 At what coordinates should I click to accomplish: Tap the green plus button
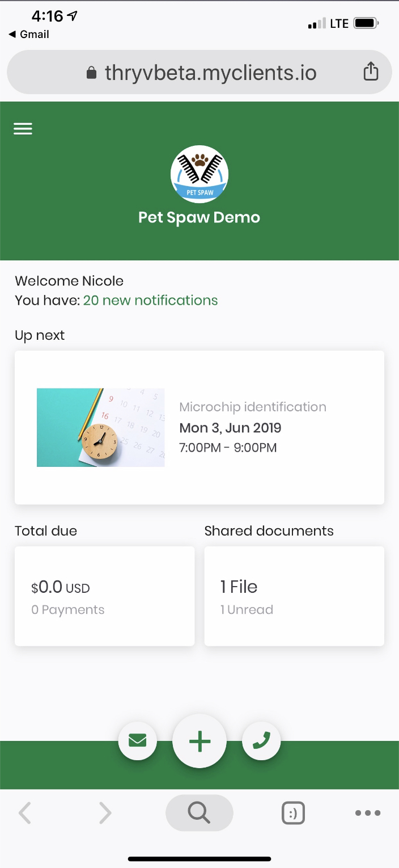(199, 741)
